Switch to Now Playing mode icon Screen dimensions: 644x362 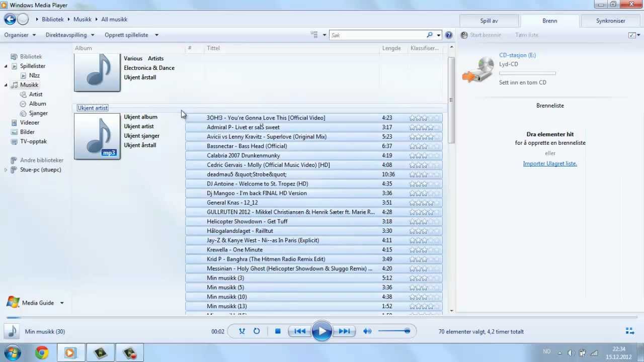point(629,331)
